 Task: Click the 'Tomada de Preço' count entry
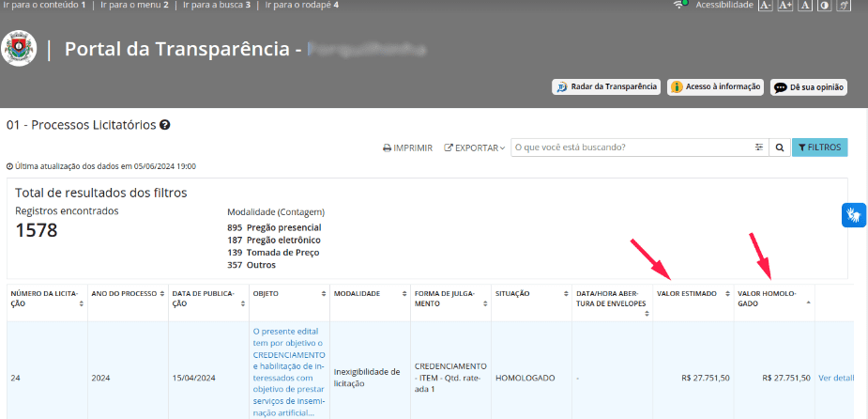[x=273, y=253]
